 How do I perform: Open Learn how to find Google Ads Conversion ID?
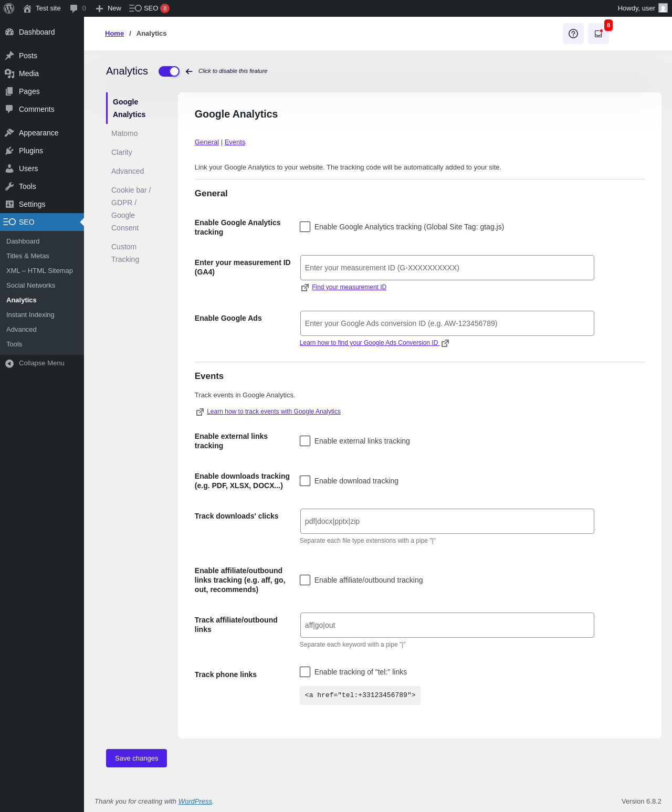tap(370, 343)
